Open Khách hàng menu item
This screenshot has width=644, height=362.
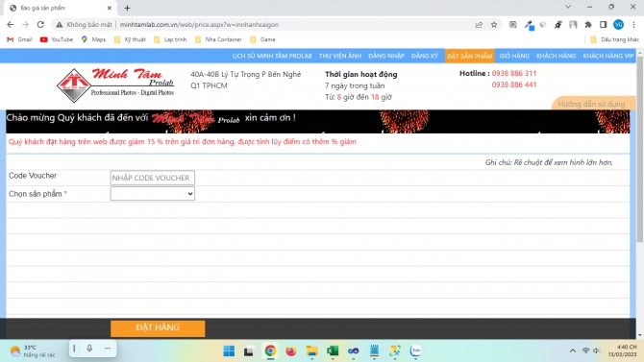point(556,56)
